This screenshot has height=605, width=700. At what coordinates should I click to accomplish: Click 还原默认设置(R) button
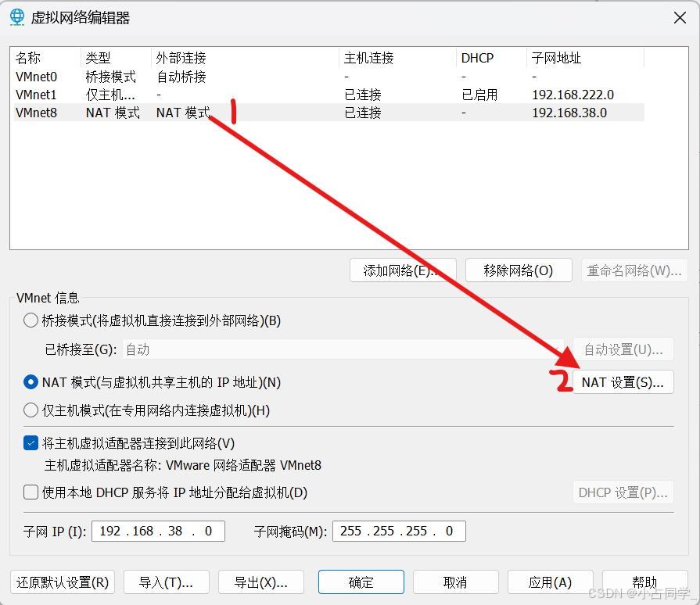pos(63,582)
